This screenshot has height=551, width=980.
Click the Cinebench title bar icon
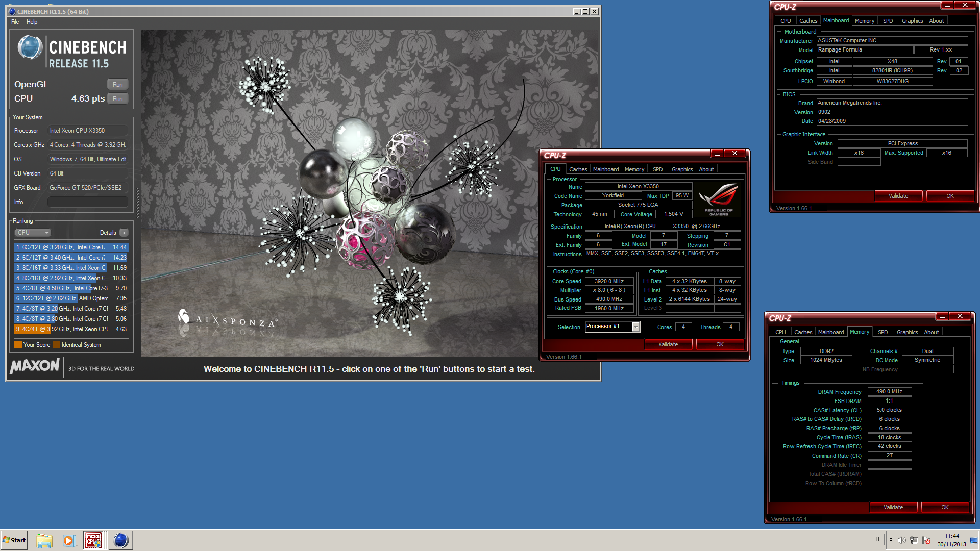(x=12, y=11)
